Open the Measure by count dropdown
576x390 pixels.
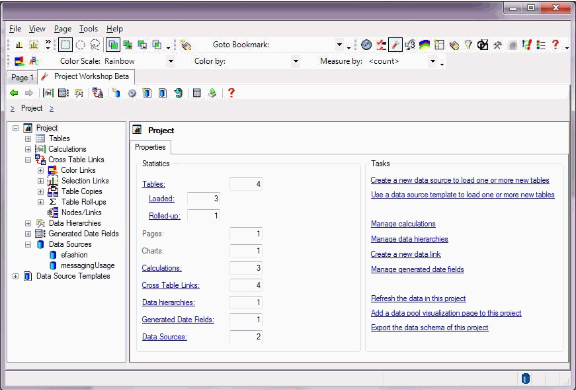coord(432,61)
